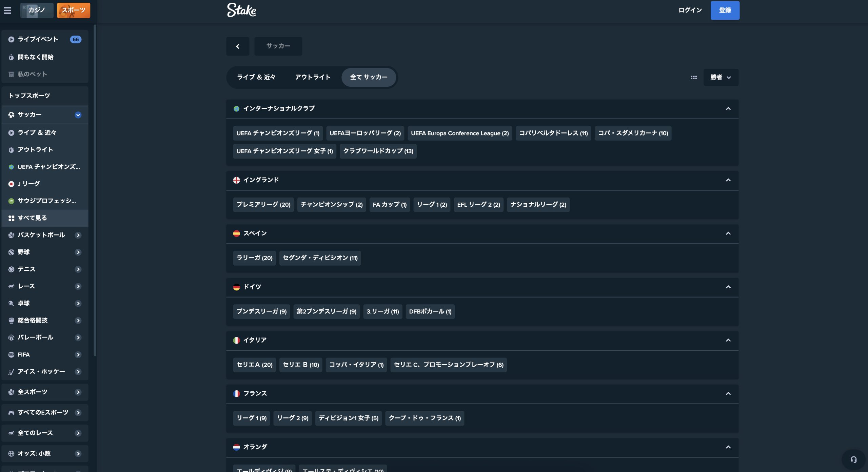Collapse the フランス section
Image resolution: width=868 pixels, height=472 pixels.
[728, 394]
